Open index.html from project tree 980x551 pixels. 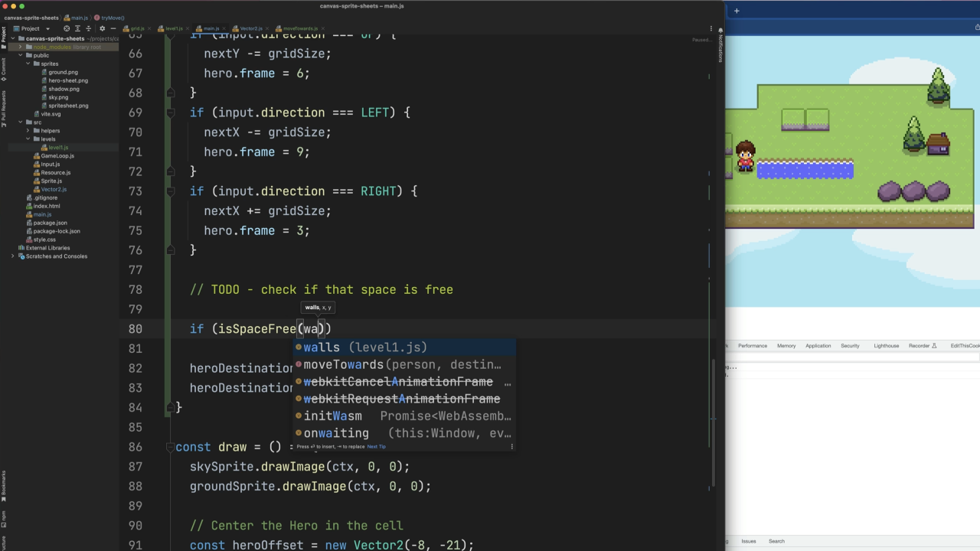point(46,207)
